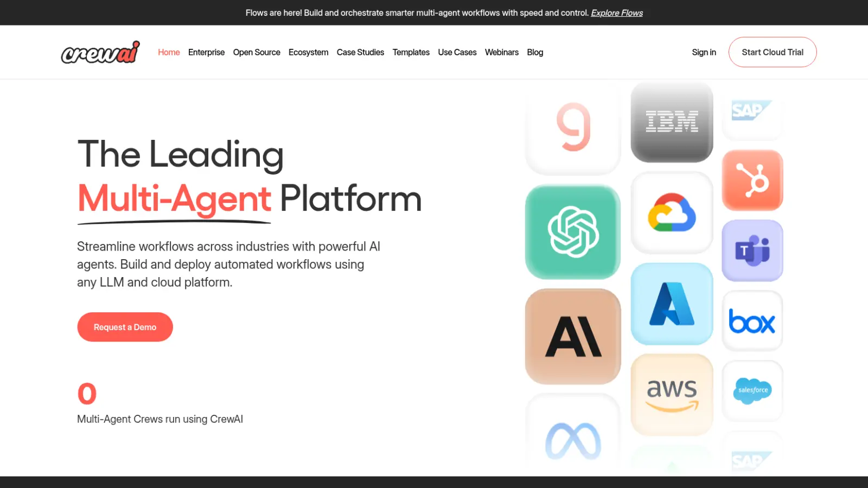Select the IBM integration icon

click(672, 121)
